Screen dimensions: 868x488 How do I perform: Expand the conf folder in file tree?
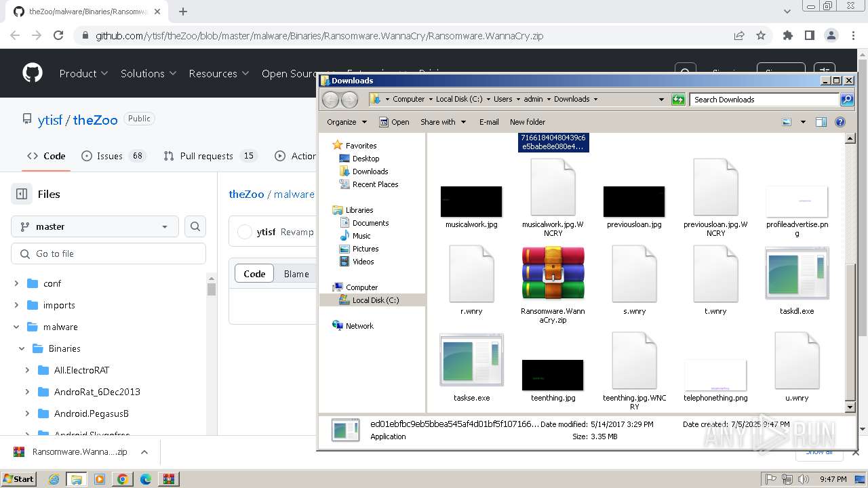click(16, 283)
